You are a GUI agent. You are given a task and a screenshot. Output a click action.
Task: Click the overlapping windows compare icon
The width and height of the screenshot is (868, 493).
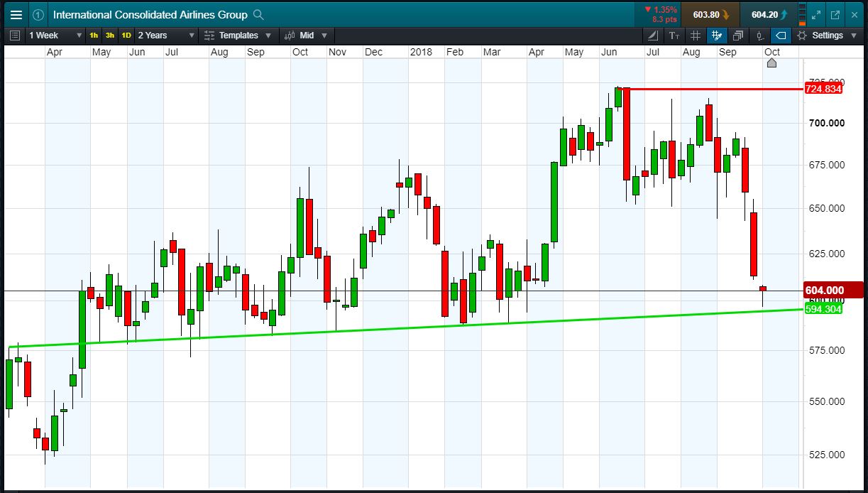(x=738, y=36)
